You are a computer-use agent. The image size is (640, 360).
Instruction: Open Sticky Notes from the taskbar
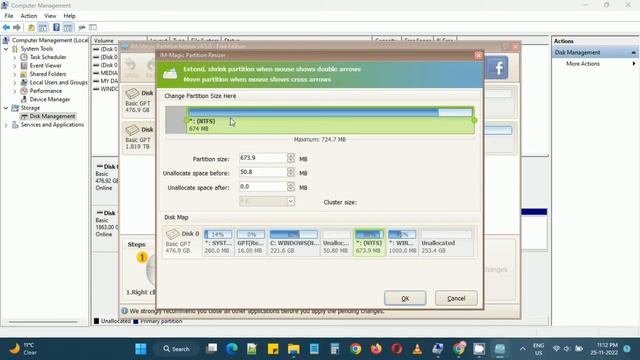tap(273, 349)
